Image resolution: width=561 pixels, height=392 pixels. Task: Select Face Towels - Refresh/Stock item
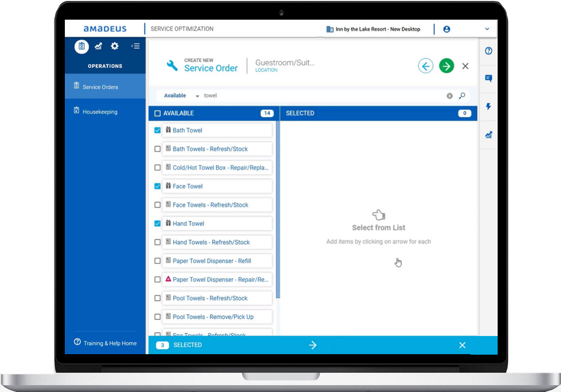pyautogui.click(x=217, y=204)
